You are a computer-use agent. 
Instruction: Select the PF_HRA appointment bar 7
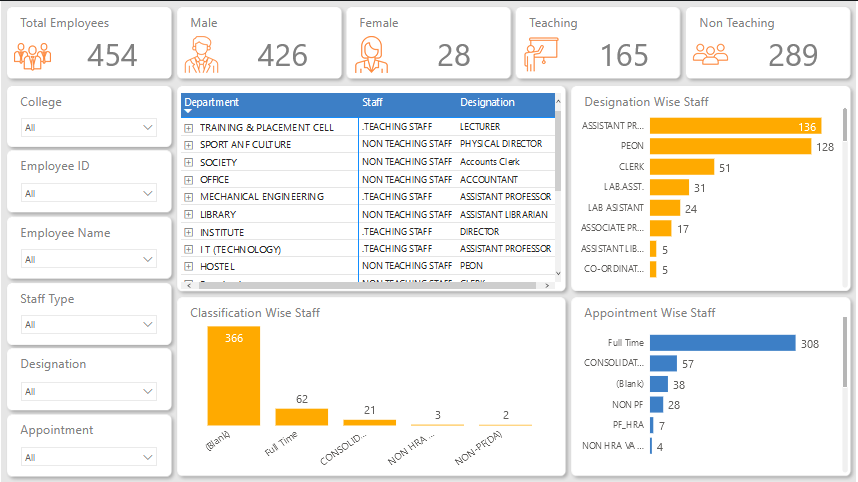652,425
